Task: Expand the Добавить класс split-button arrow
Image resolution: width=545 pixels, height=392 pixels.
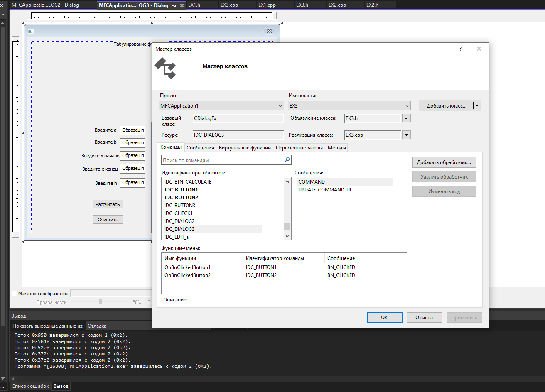Action: tap(477, 106)
